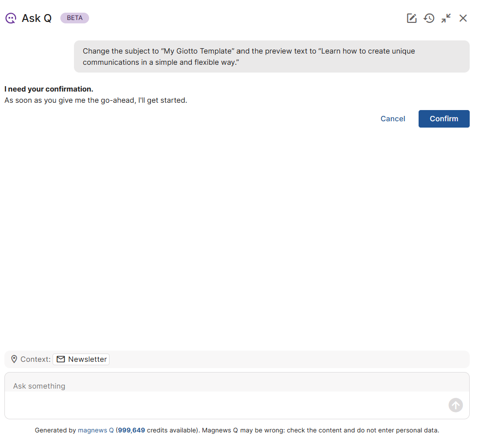Collapse the Ask Q panel with the arrows icon

point(446,19)
